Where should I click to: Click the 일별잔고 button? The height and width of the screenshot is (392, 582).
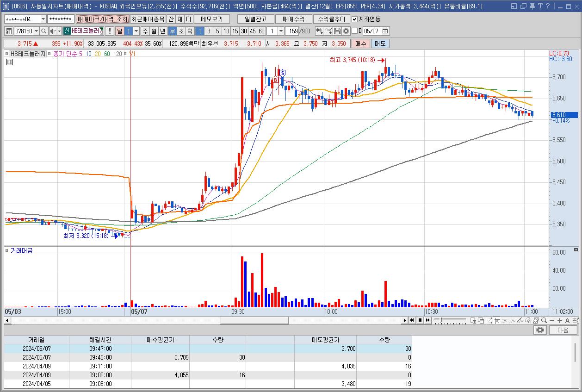(256, 19)
